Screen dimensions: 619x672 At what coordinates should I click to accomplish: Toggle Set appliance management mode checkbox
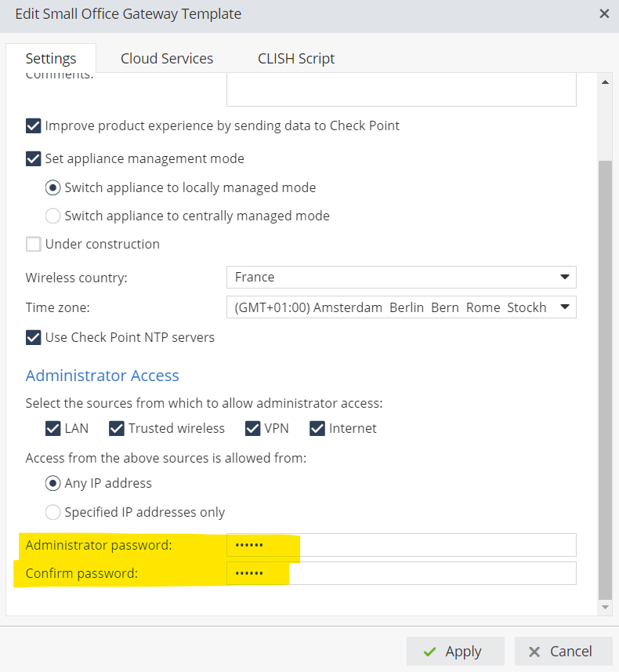pyautogui.click(x=34, y=158)
